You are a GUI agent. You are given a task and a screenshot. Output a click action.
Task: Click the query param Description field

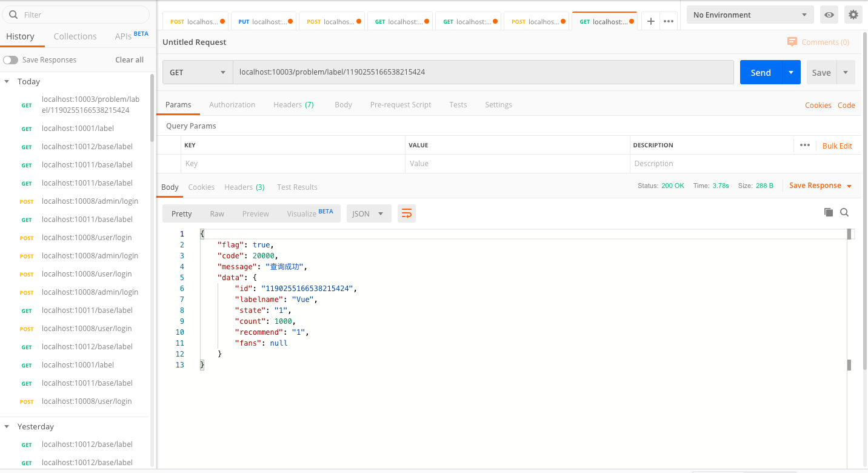745,164
